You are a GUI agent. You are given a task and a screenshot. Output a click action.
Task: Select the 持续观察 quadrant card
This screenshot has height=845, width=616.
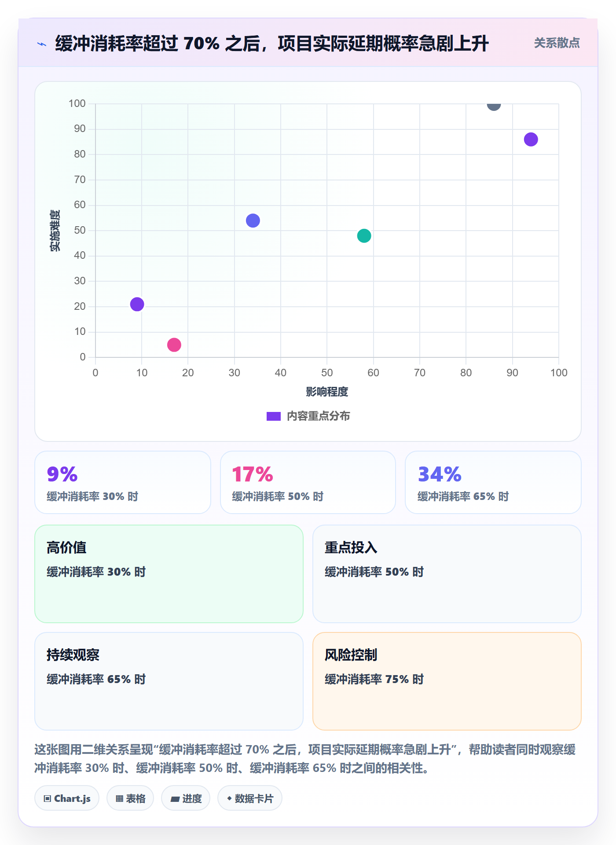pyautogui.click(x=169, y=681)
